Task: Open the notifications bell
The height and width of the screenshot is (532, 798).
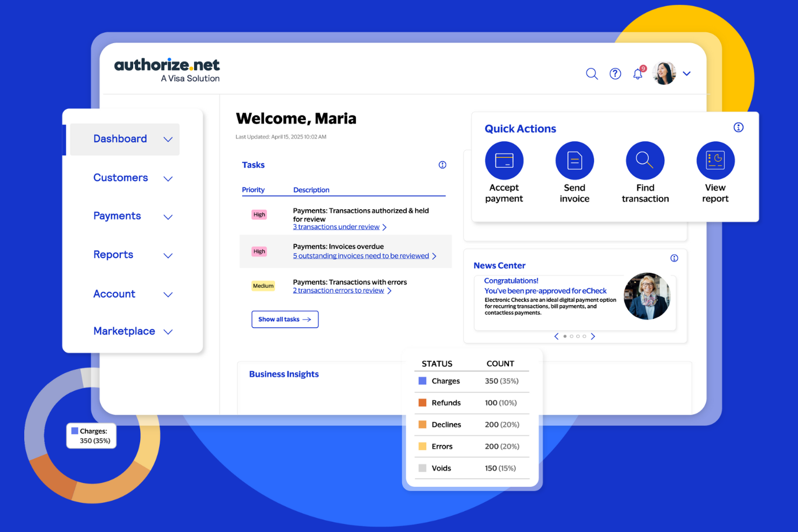Action: (637, 74)
